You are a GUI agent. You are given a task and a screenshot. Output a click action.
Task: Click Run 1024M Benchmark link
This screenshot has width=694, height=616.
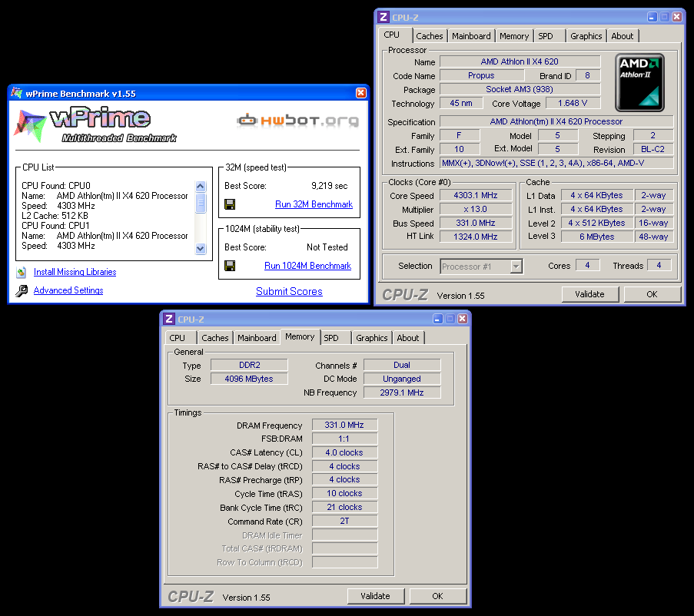(307, 266)
